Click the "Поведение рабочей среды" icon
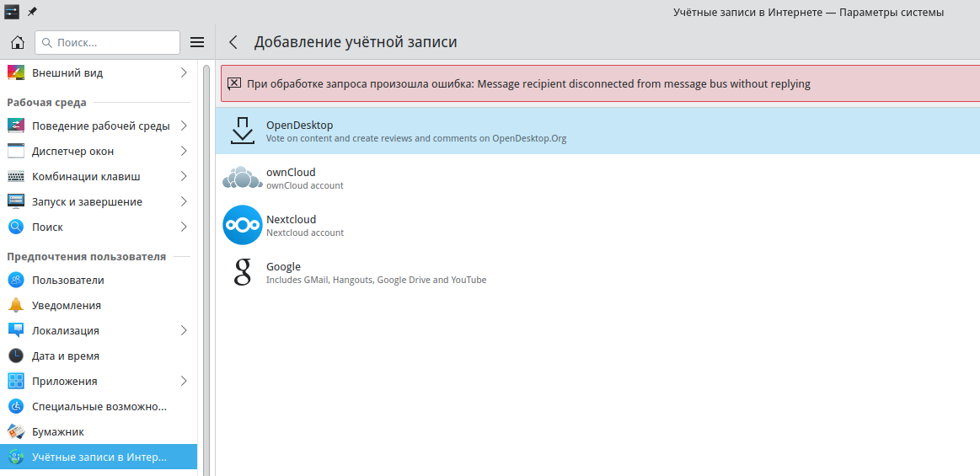Image resolution: width=980 pixels, height=476 pixels. coord(16,126)
